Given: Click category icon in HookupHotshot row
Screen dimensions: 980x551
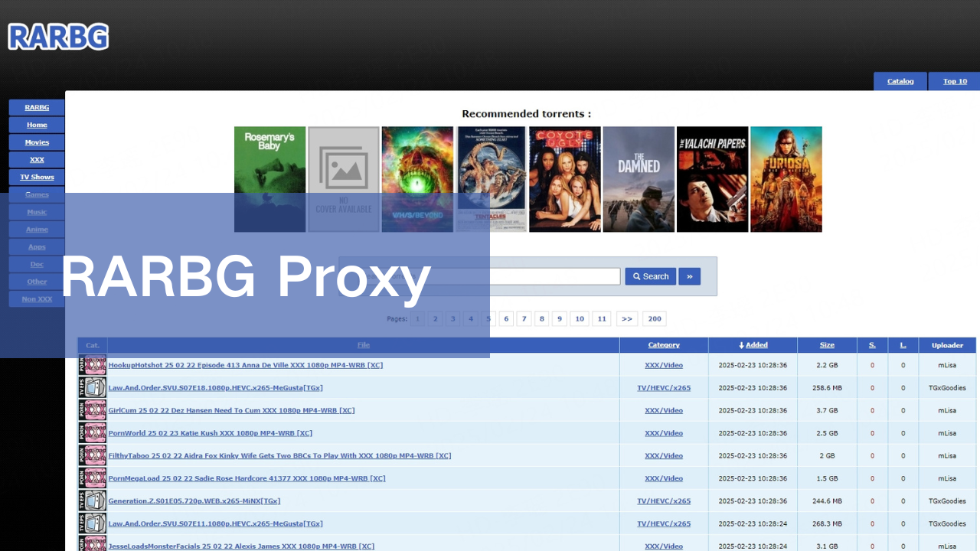Looking at the screenshot, I should coord(93,365).
